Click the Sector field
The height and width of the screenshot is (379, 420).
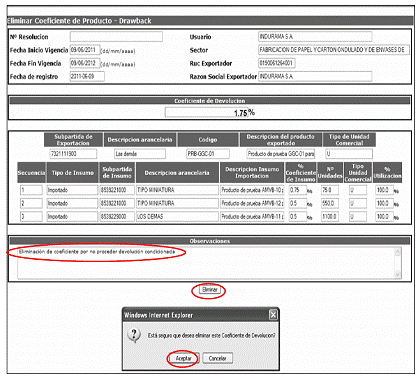coord(334,50)
